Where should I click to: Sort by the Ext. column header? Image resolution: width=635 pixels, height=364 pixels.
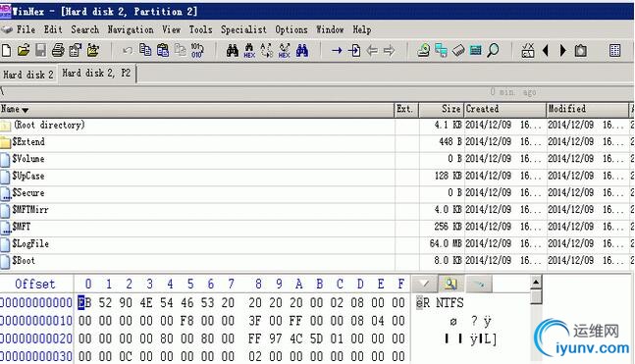[x=406, y=109]
